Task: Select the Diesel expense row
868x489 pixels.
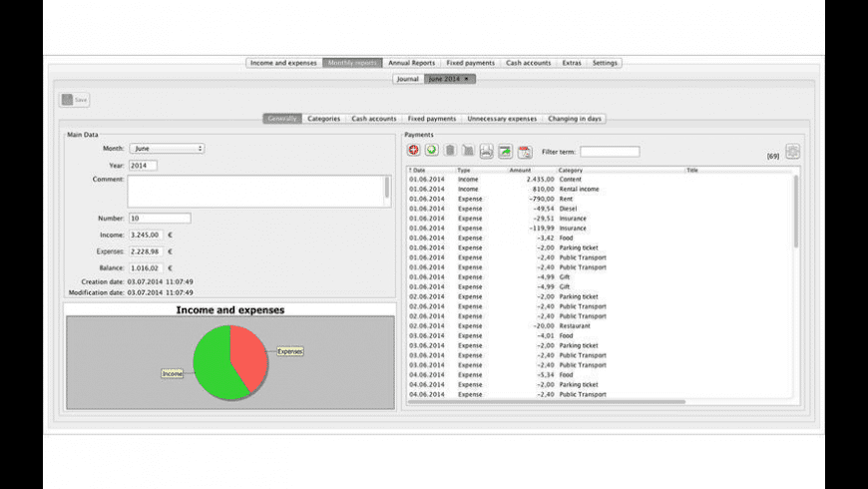Action: pyautogui.click(x=601, y=209)
